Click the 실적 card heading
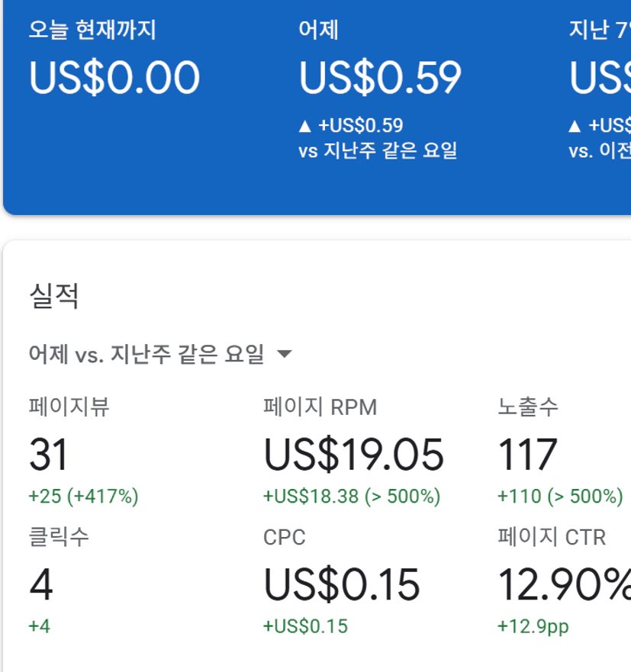631x672 pixels. click(x=53, y=295)
